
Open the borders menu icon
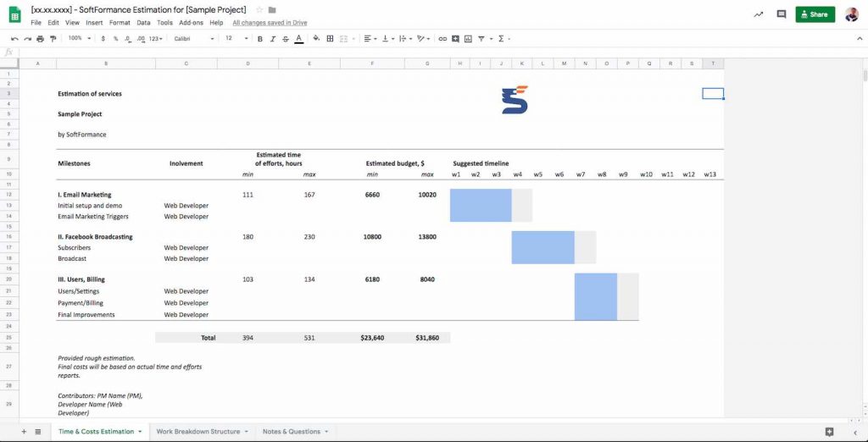click(330, 39)
